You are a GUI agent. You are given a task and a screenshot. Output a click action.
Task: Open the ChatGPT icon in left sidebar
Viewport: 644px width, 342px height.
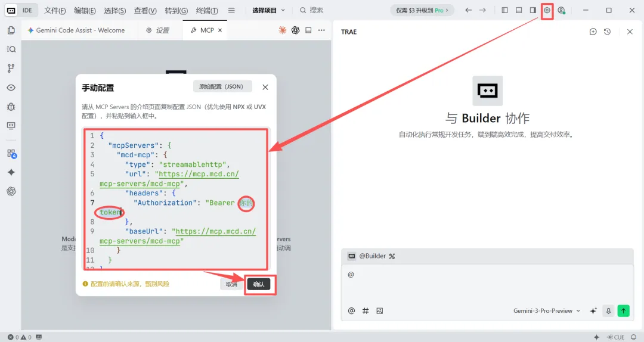[x=11, y=191]
